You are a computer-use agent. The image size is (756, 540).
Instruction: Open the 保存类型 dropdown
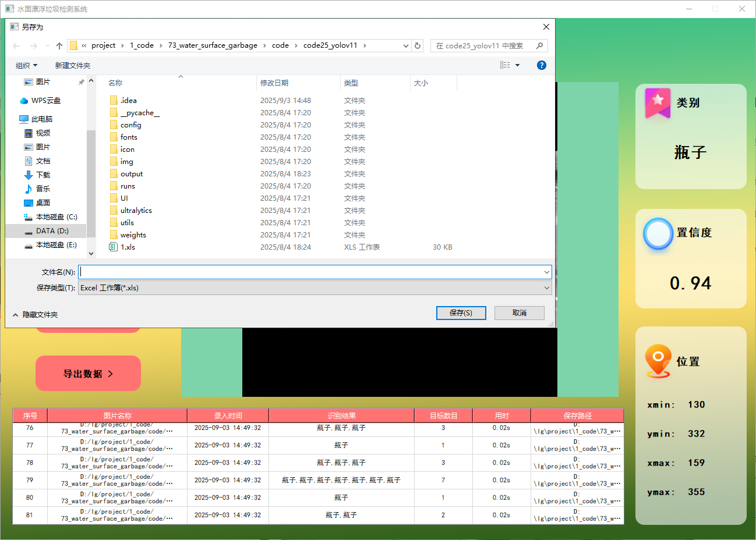tap(315, 287)
